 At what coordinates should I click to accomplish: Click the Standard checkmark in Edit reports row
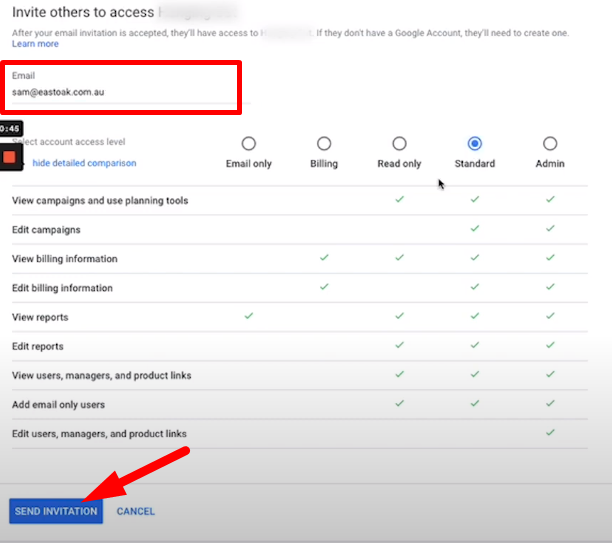tap(475, 345)
